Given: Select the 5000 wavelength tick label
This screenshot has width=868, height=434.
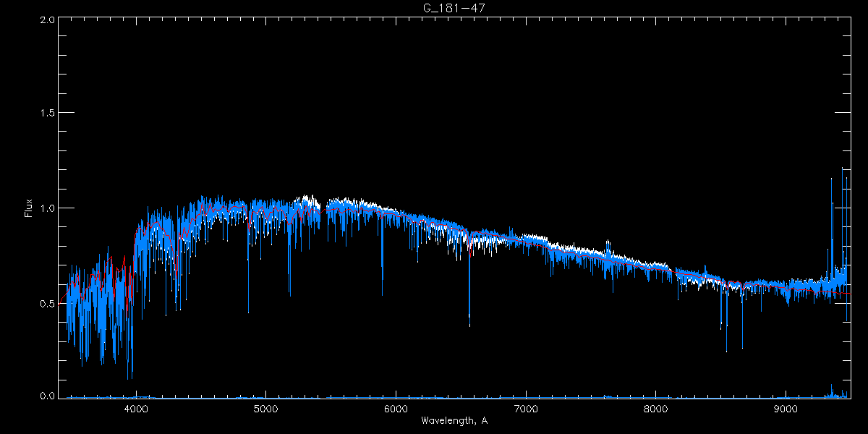Looking at the screenshot, I should click(265, 408).
